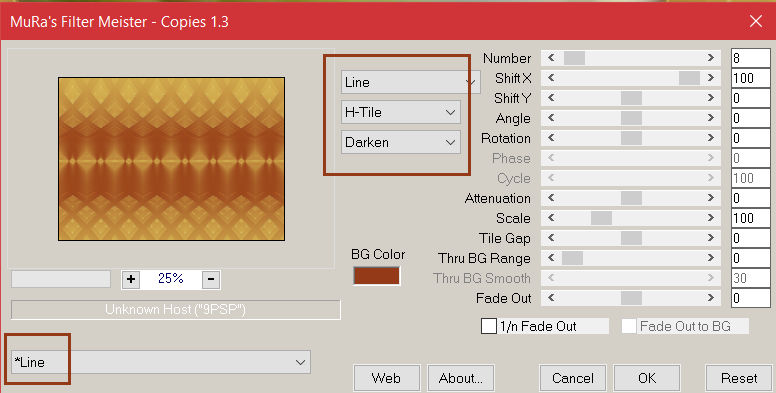Click the Reset button
The width and height of the screenshot is (776, 393).
point(739,378)
